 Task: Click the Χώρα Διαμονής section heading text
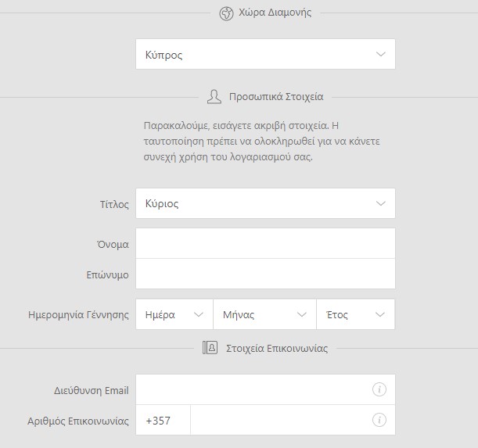[275, 13]
